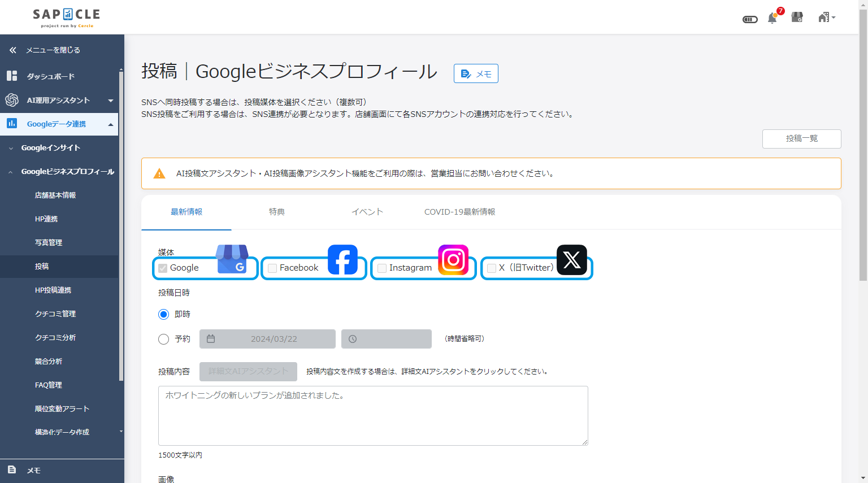This screenshot has height=483, width=868.
Task: Click the 1500文字以内 text
Action: [x=180, y=455]
